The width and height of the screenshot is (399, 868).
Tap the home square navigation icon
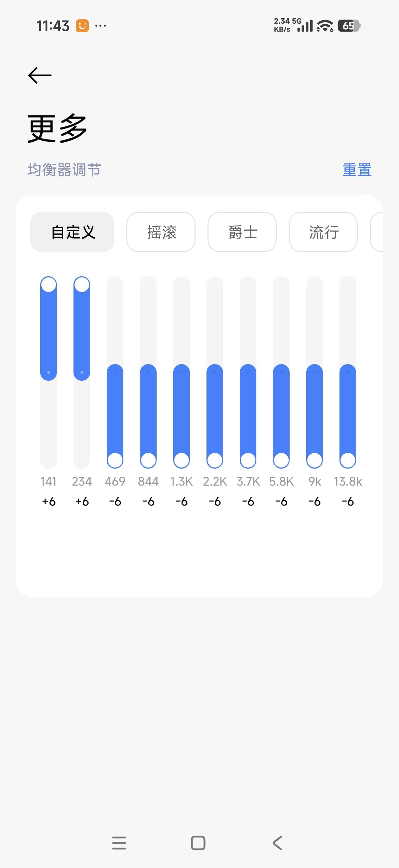coord(198,843)
